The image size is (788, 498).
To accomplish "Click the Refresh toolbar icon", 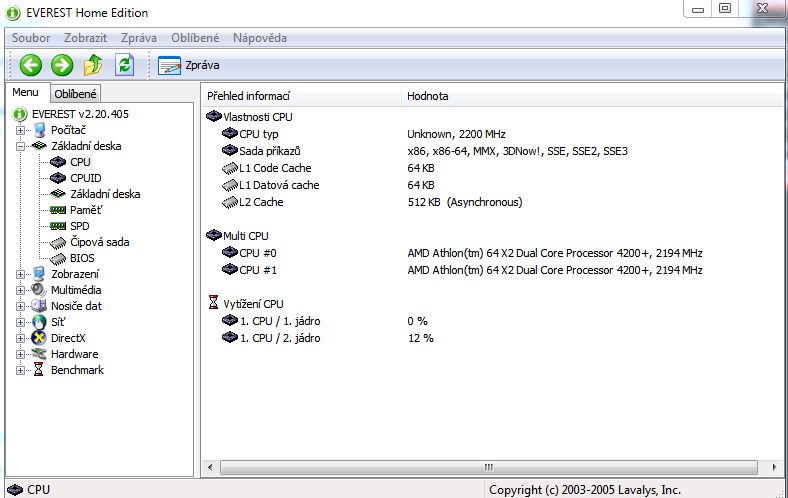I will (124, 65).
